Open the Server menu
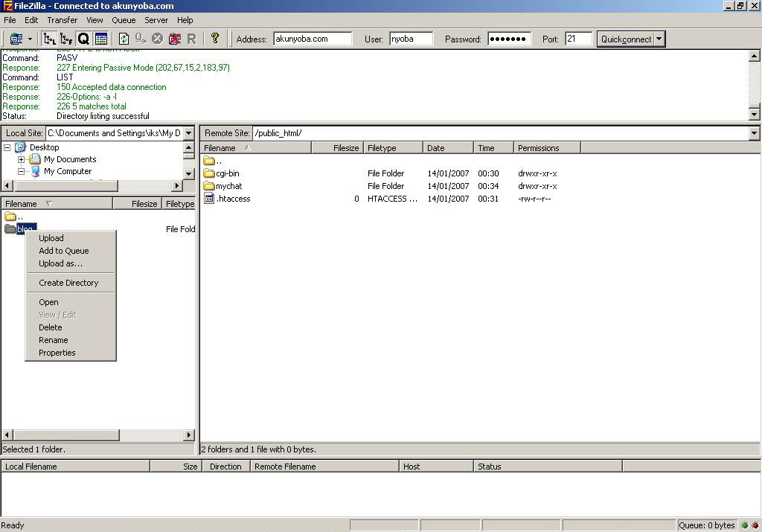This screenshot has width=762, height=532. click(x=156, y=20)
